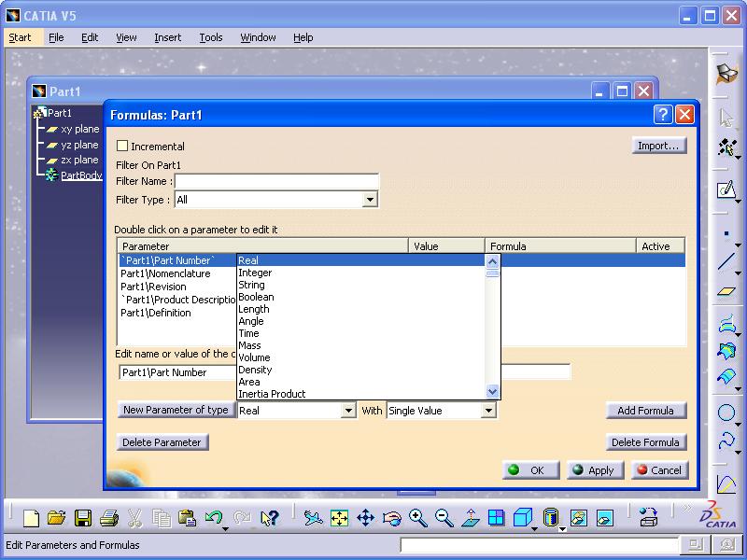Enable the Incremental checkbox
The width and height of the screenshot is (747, 560).
[x=122, y=147]
